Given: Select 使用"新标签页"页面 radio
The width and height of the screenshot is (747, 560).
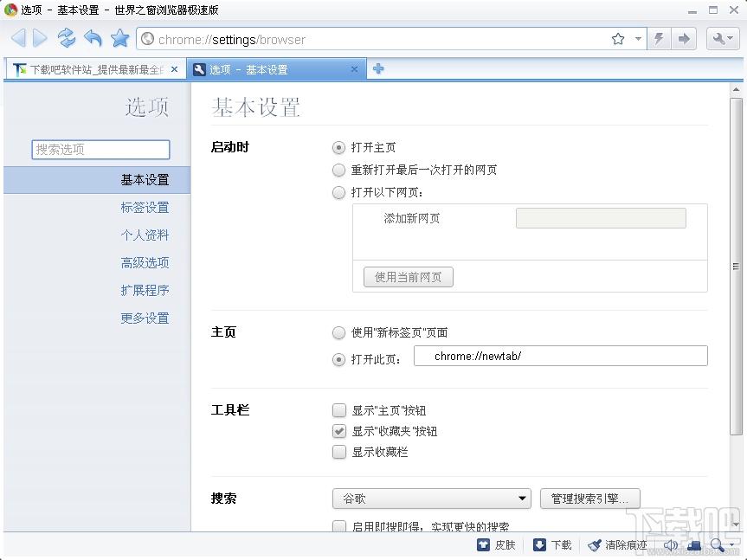Looking at the screenshot, I should pos(338,332).
